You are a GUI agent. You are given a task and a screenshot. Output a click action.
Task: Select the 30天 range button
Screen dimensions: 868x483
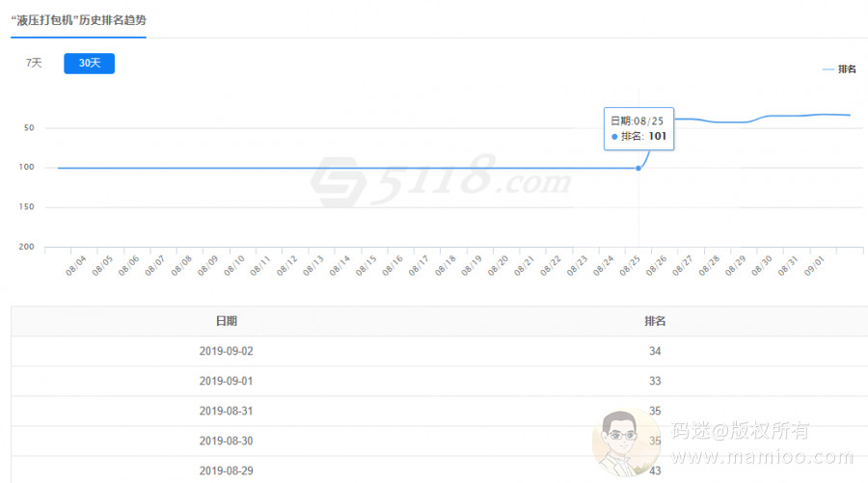click(x=89, y=64)
